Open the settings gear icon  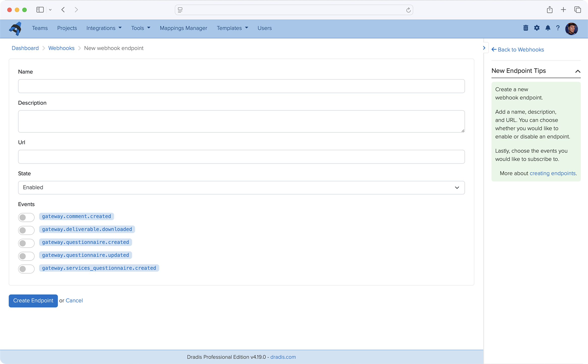coord(537,28)
